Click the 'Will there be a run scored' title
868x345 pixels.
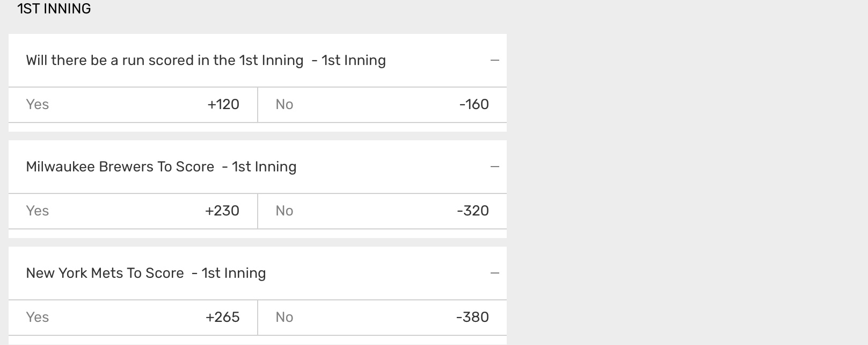tap(206, 60)
